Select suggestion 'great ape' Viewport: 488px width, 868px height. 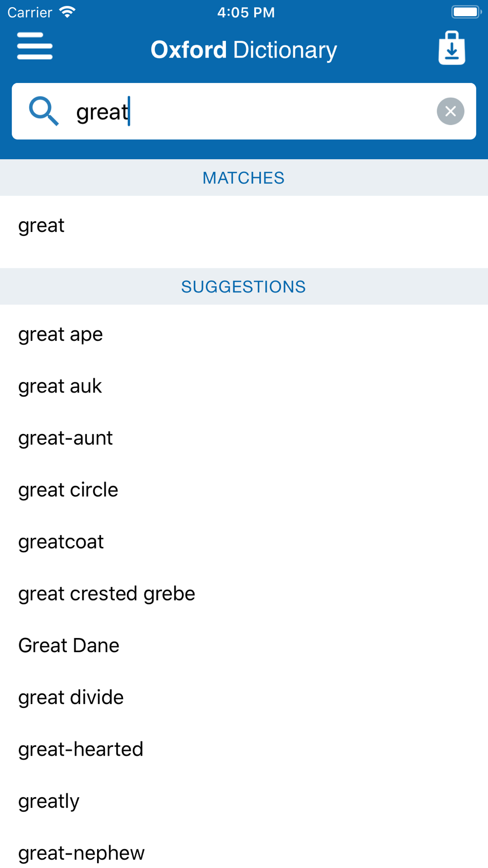[x=244, y=334]
